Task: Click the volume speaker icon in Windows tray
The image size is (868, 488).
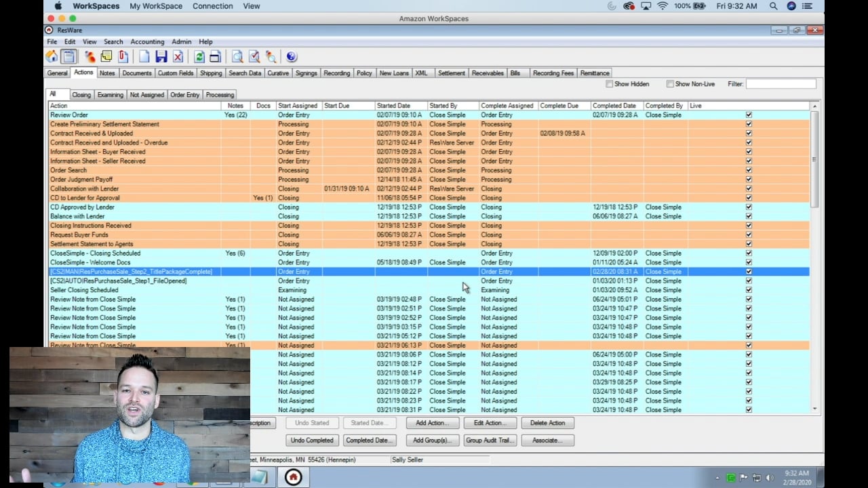Action: pyautogui.click(x=770, y=478)
